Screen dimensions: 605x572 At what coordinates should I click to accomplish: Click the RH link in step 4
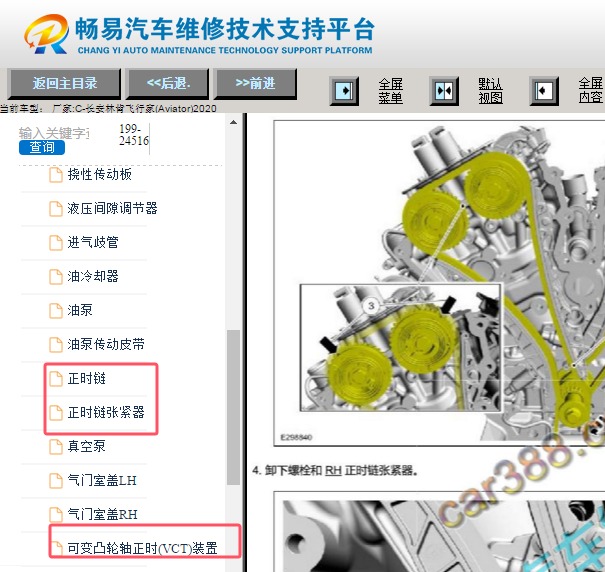click(x=333, y=470)
